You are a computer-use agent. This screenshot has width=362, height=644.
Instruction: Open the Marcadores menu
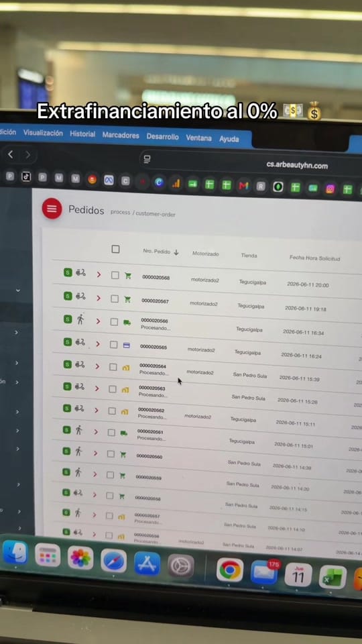click(121, 135)
